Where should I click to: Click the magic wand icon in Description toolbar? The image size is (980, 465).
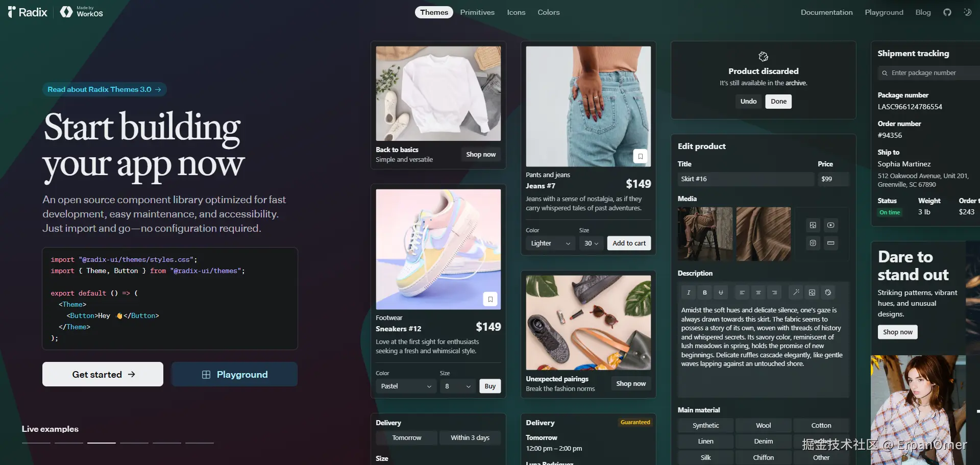point(796,292)
